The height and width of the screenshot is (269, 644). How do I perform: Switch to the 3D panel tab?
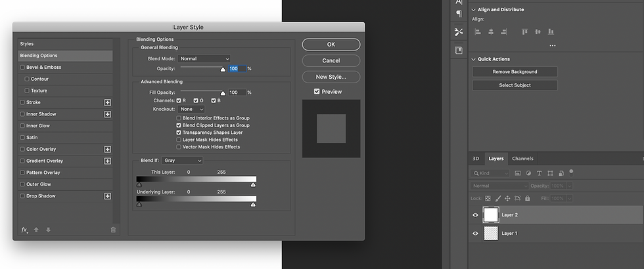tap(476, 159)
